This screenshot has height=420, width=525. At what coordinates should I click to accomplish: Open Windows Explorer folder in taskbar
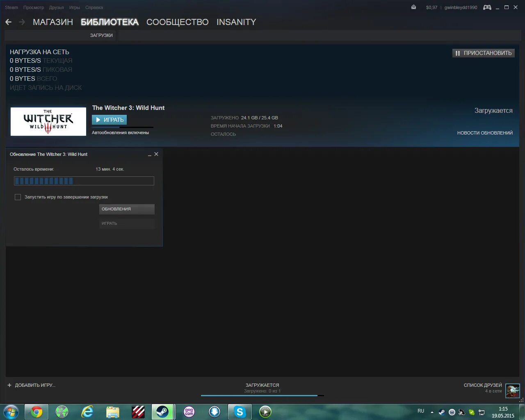(113, 412)
